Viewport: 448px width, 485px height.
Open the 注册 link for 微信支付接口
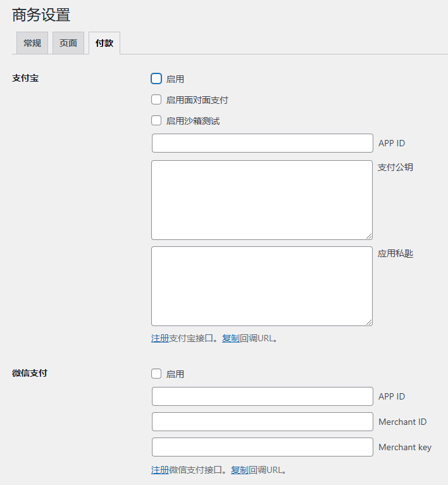(159, 470)
